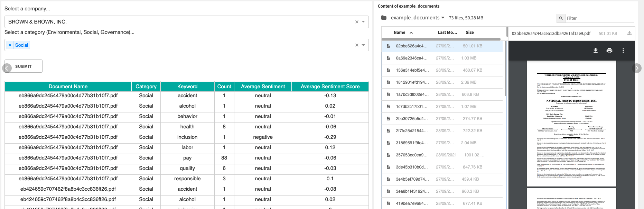
Task: Click the Category column header
Action: pyautogui.click(x=146, y=87)
